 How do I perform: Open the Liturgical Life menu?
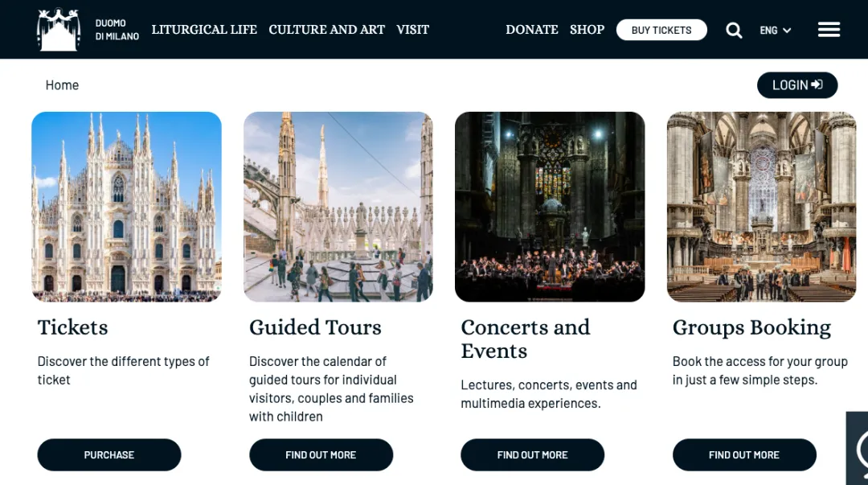[x=204, y=30]
